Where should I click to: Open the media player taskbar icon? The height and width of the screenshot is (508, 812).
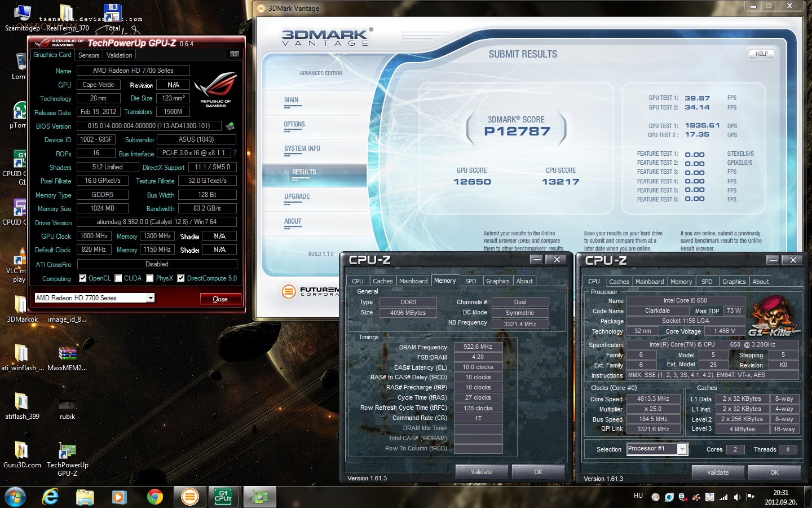[119, 497]
